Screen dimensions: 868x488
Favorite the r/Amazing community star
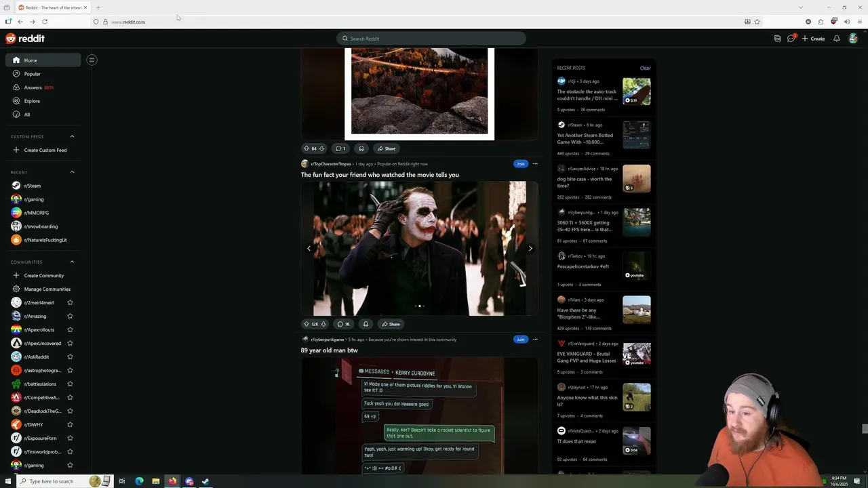pos(70,316)
